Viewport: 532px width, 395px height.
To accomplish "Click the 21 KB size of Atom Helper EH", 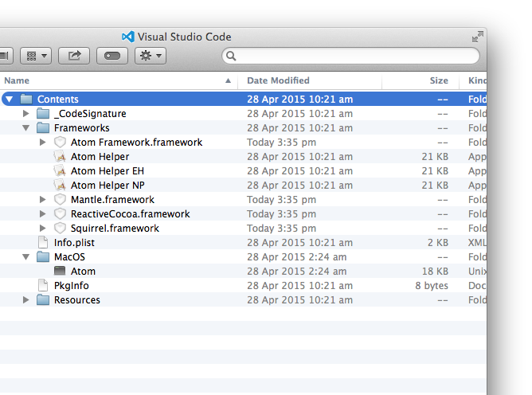I will click(435, 170).
